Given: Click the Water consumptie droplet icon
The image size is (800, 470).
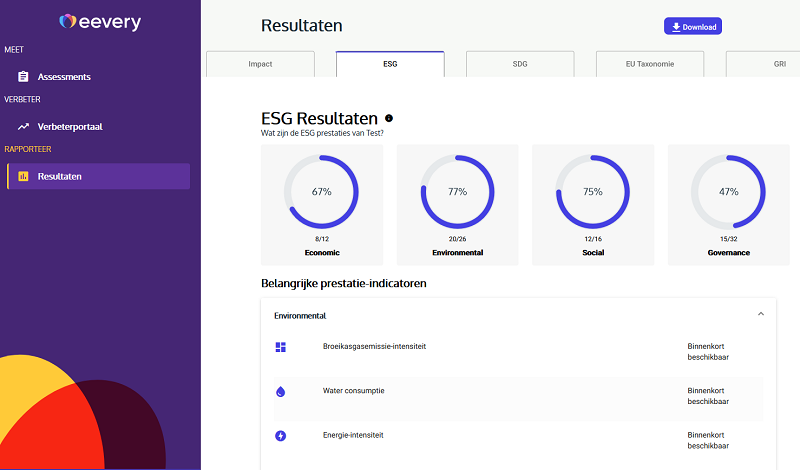Looking at the screenshot, I should [280, 391].
